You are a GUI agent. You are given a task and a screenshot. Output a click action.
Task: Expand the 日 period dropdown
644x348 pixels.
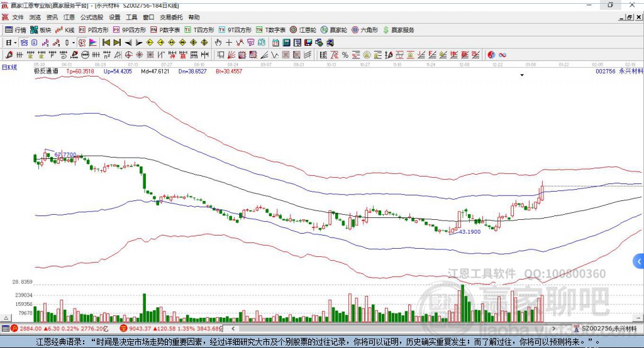coord(15,43)
